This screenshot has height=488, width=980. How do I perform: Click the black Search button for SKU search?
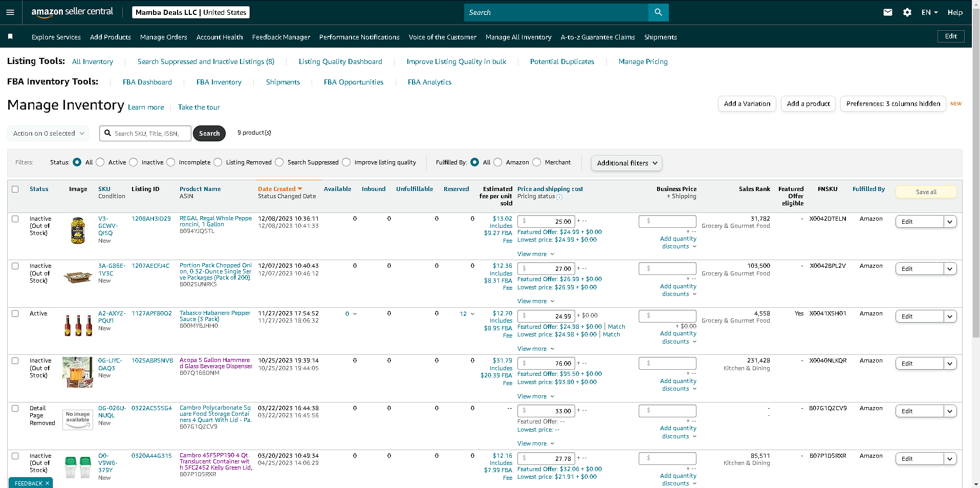pyautogui.click(x=209, y=133)
